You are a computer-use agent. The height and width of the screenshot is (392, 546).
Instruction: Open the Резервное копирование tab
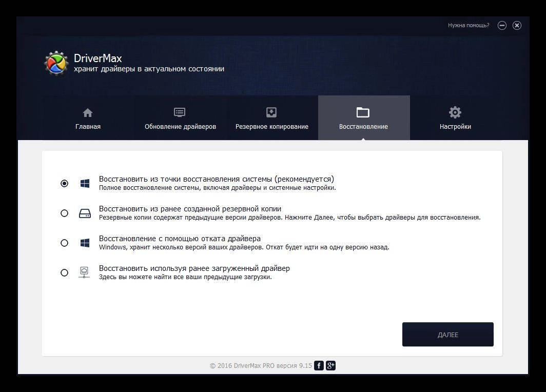(272, 117)
